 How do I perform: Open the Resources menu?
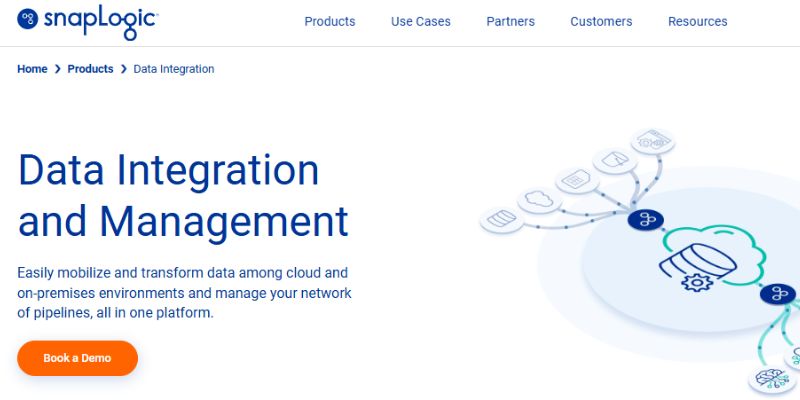[697, 21]
